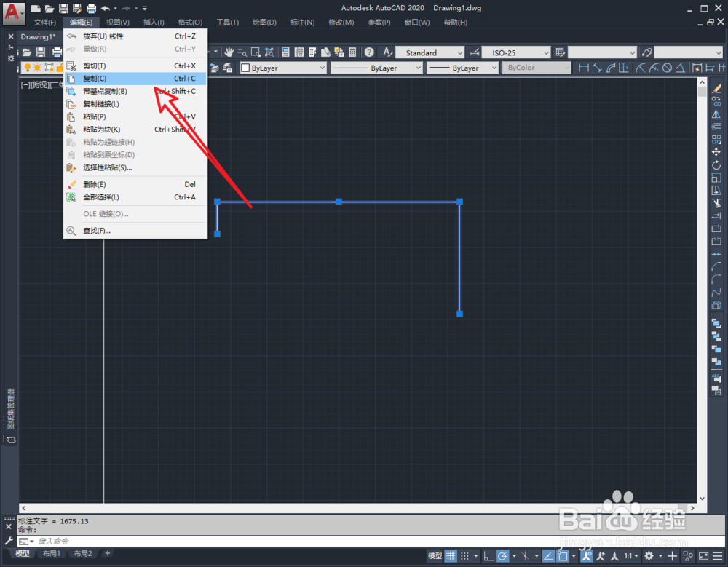728x567 pixels.
Task: Click the Linear dimension tool icon
Action: pyautogui.click(x=584, y=68)
